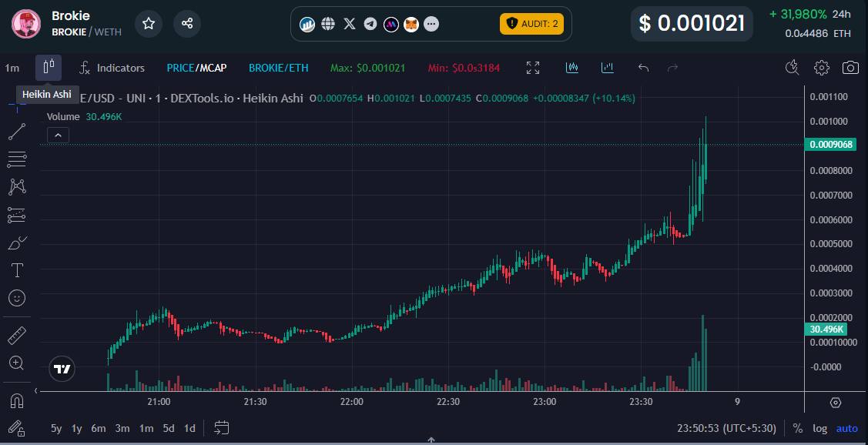Select the pattern drawing tool

point(17,187)
